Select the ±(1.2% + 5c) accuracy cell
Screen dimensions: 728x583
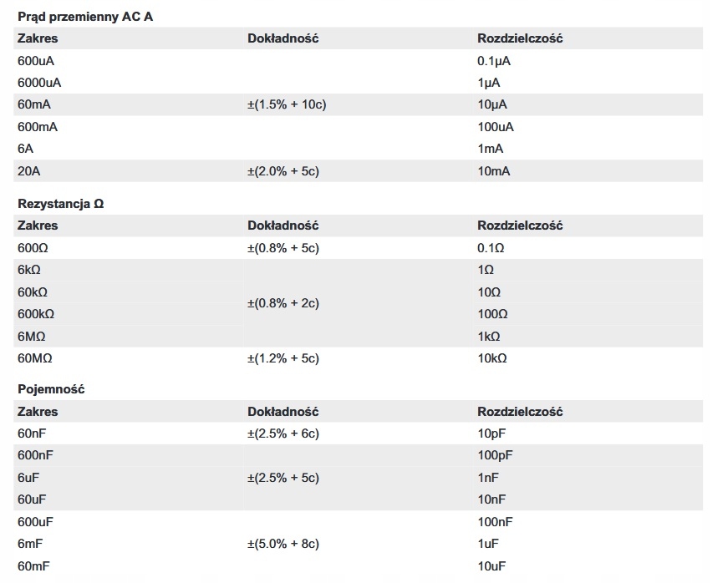(x=284, y=358)
